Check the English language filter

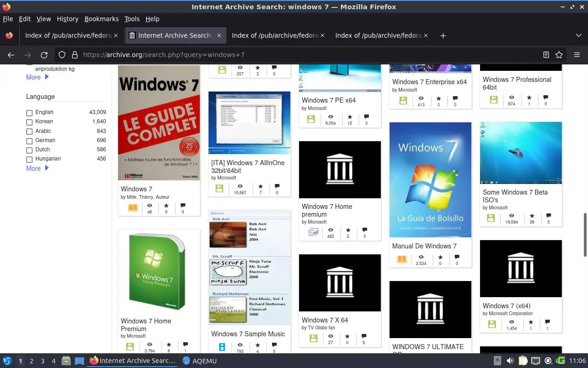tap(29, 113)
